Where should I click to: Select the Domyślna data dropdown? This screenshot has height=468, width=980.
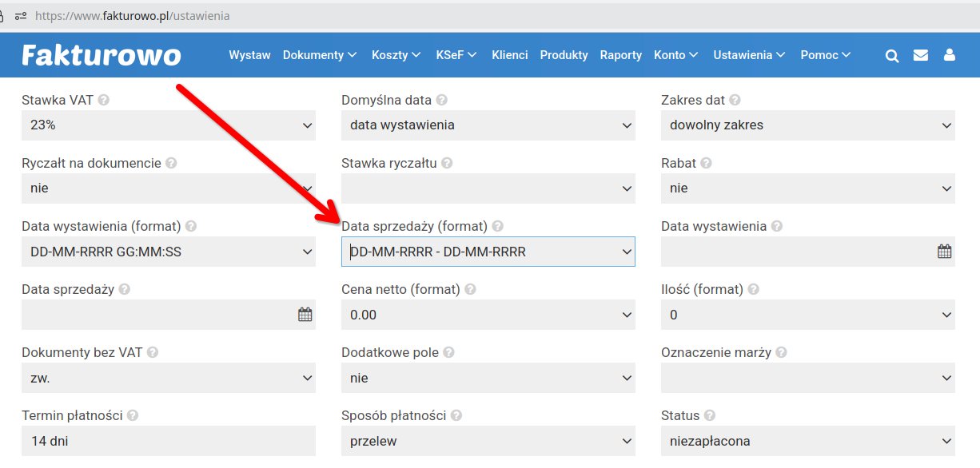(x=488, y=125)
